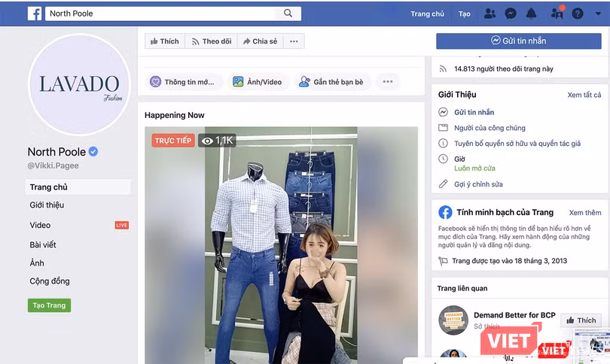610x364 pixels.
Task: Click the 1,1K viewer count eye icon
Action: pos(207,141)
